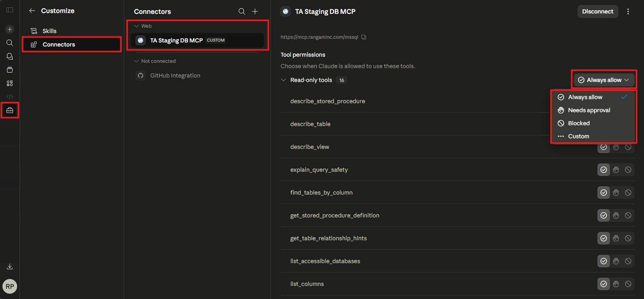Block the explain_query_safety tool

click(x=628, y=170)
